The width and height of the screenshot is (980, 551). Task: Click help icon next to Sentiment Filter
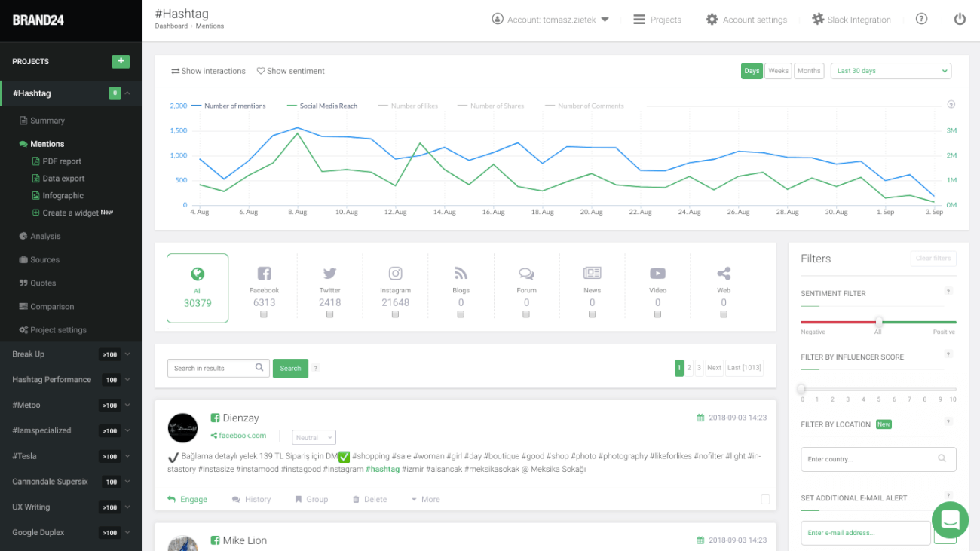click(x=948, y=292)
